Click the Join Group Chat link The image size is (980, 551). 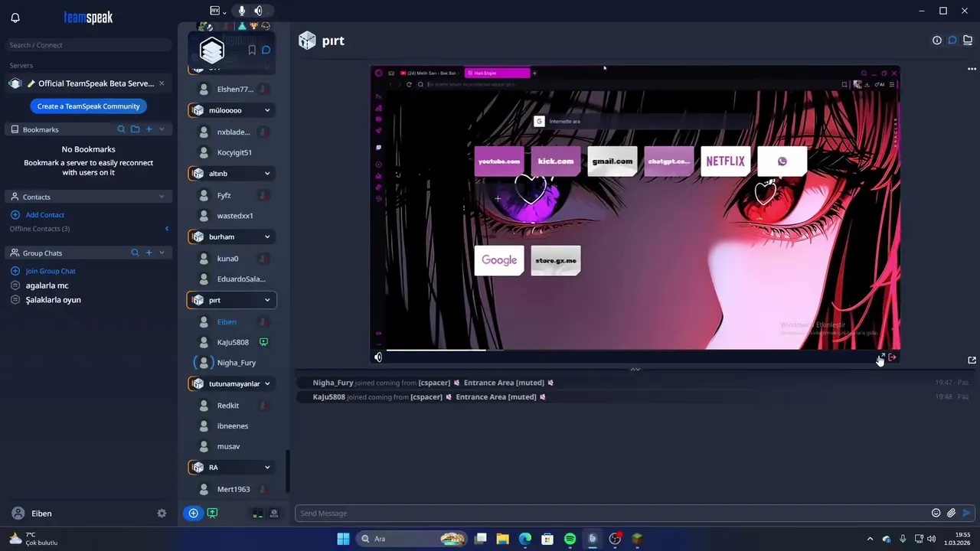tap(51, 271)
